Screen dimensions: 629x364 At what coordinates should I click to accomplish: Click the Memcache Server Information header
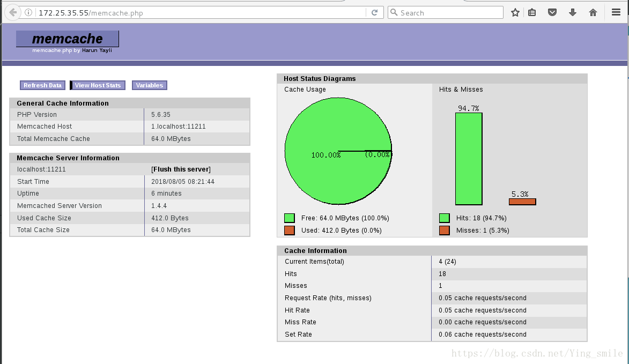click(130, 158)
